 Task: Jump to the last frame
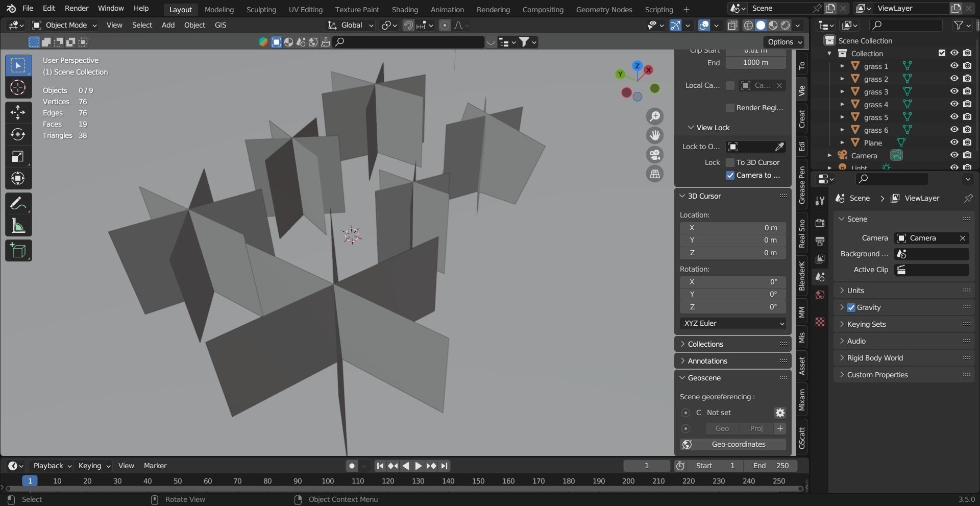[445, 466]
